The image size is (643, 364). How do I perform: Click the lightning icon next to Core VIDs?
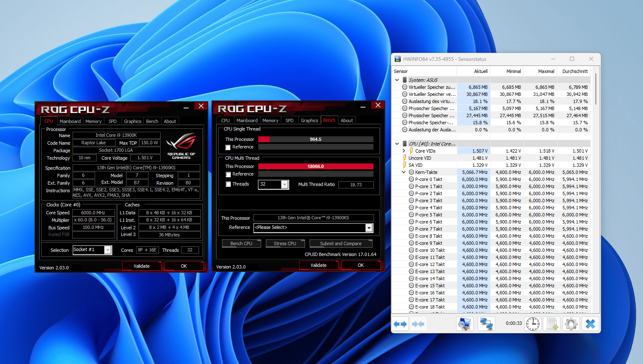411,151
